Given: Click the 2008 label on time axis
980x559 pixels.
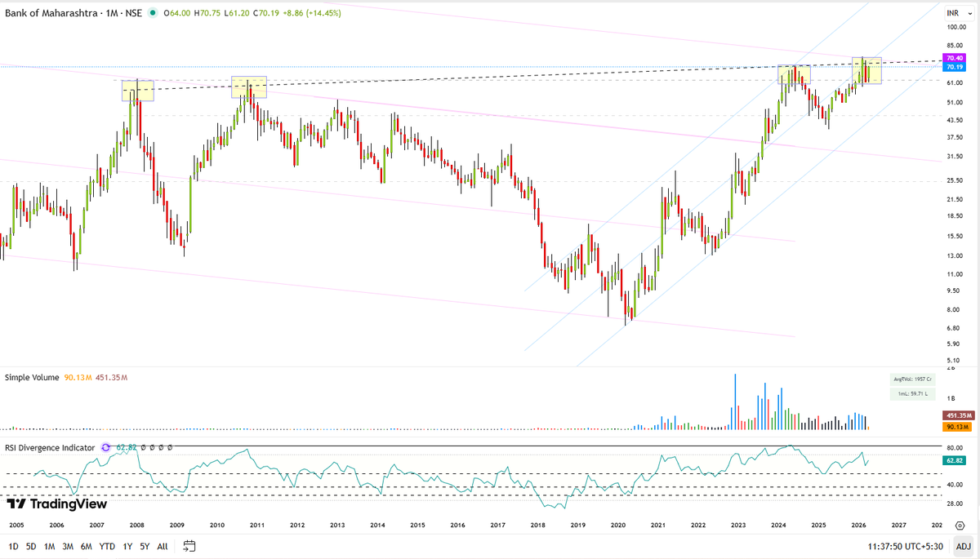Looking at the screenshot, I should tap(136, 526).
